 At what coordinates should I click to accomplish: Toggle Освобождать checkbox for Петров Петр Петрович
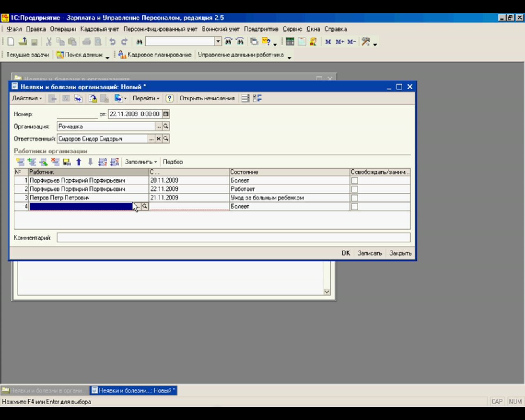click(x=354, y=198)
